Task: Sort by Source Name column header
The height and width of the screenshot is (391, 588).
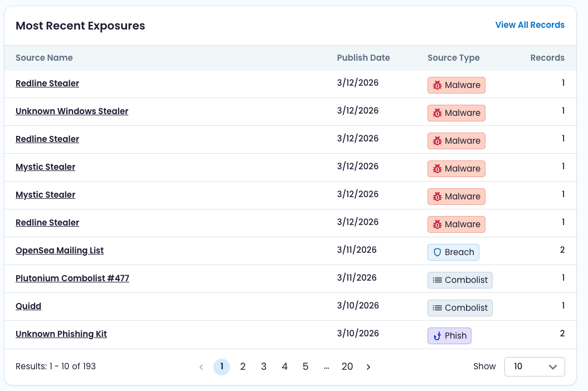Action: [x=44, y=58]
